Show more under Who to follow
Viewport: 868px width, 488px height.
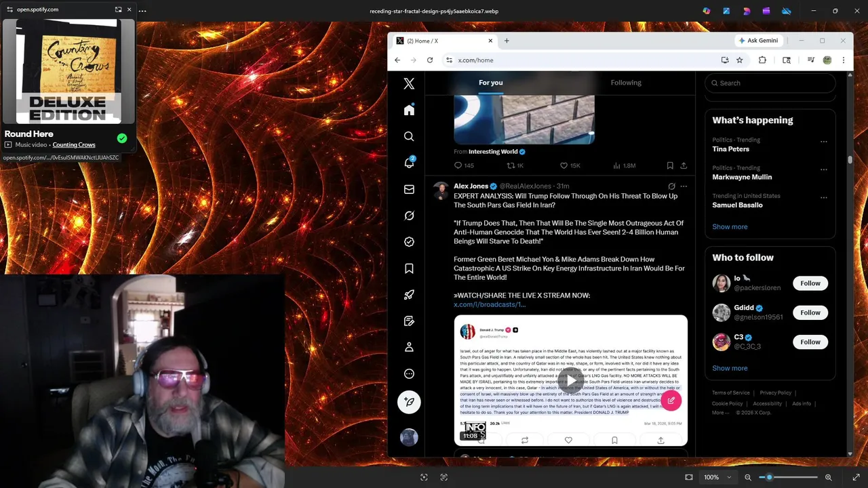point(730,368)
